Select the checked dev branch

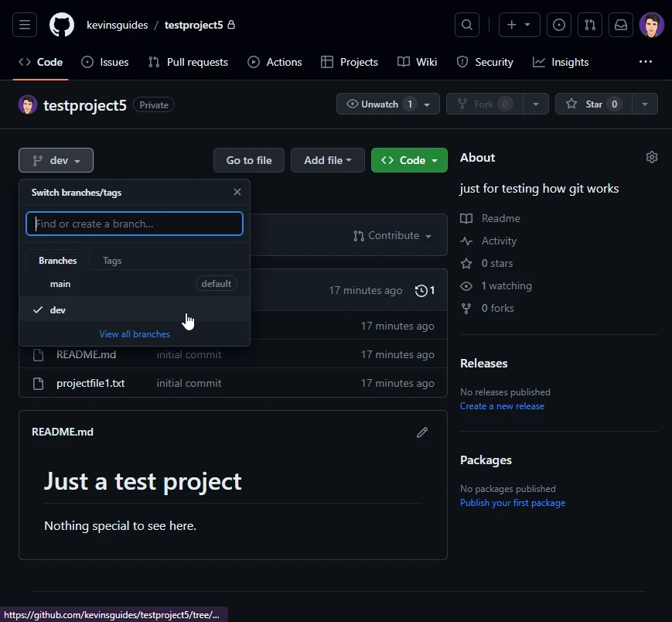click(135, 310)
